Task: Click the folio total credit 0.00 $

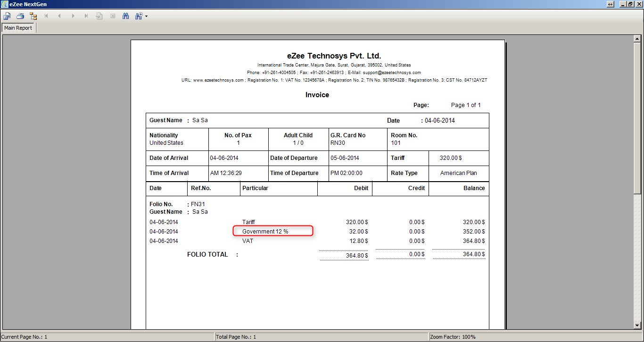Action: (417, 255)
